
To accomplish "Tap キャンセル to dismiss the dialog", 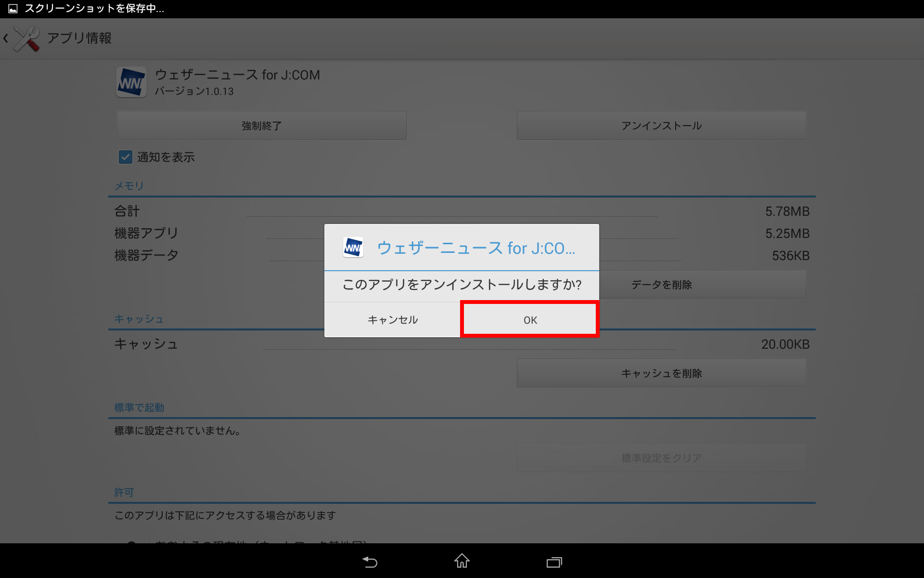I will coord(393,320).
